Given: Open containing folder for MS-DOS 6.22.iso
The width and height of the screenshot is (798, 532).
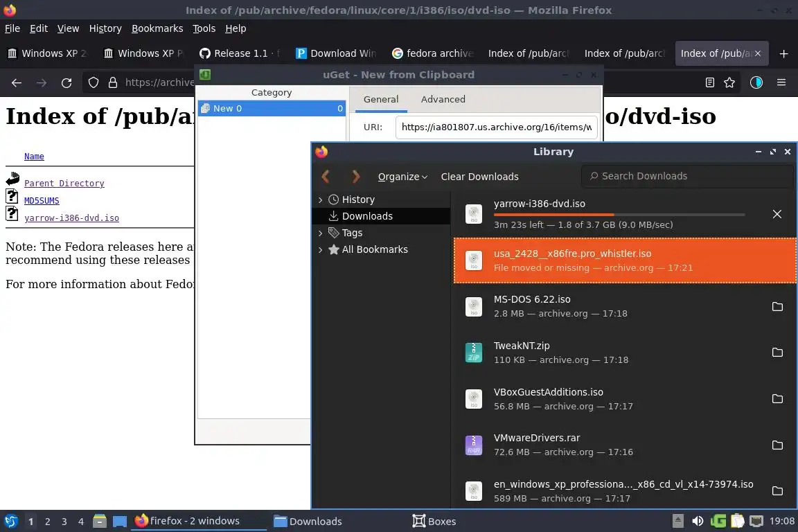Looking at the screenshot, I should coord(777,306).
